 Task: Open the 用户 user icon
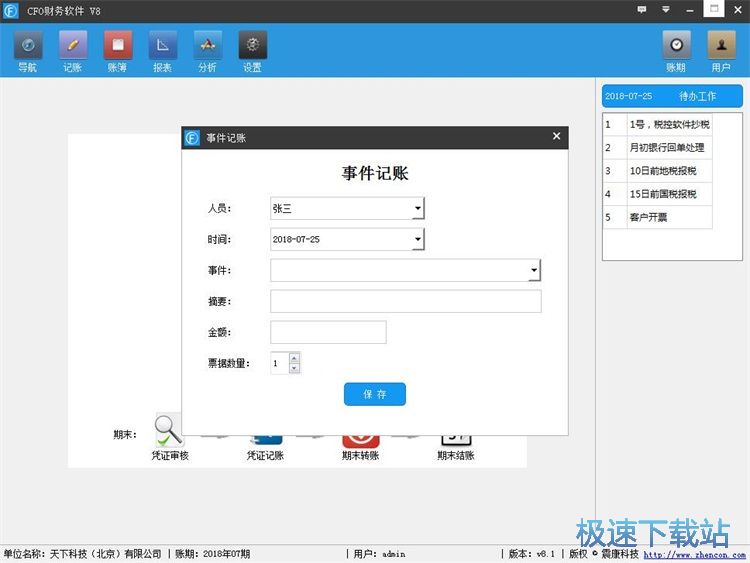tap(721, 51)
